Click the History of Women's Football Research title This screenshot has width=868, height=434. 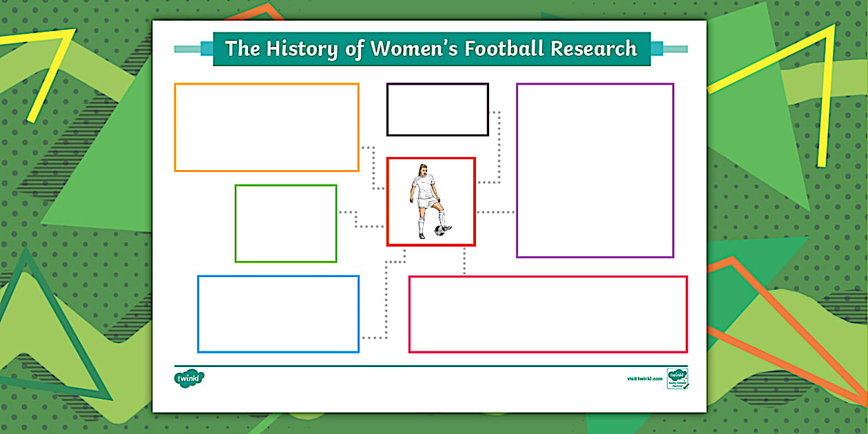432,48
